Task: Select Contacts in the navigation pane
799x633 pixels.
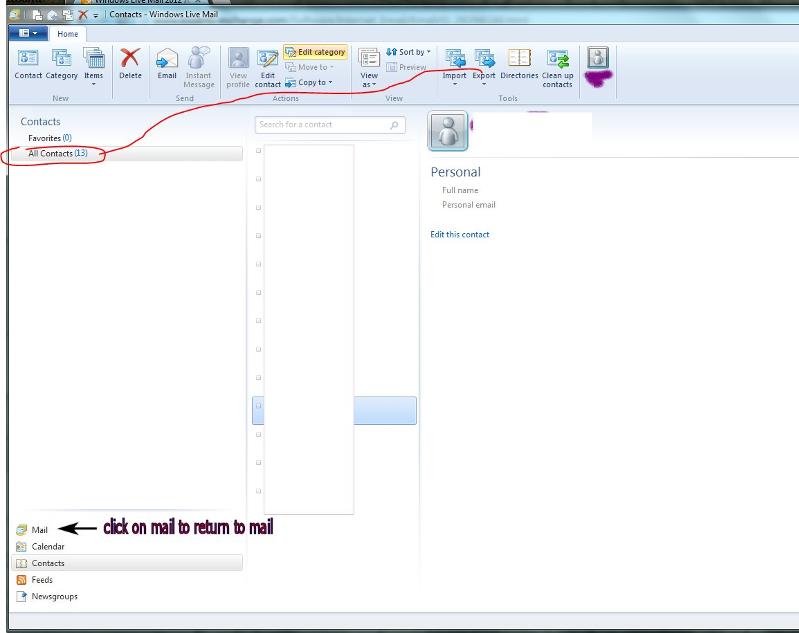Action: [x=126, y=563]
